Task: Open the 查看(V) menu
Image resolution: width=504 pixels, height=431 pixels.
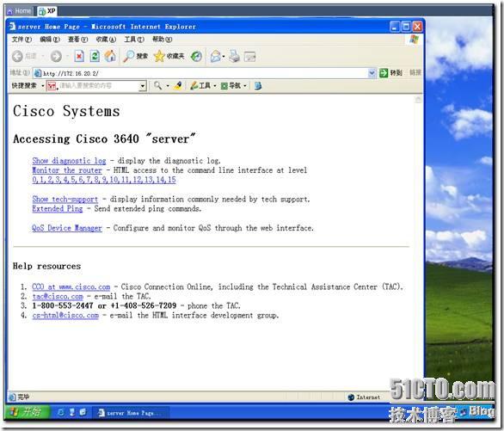Action: [77, 40]
